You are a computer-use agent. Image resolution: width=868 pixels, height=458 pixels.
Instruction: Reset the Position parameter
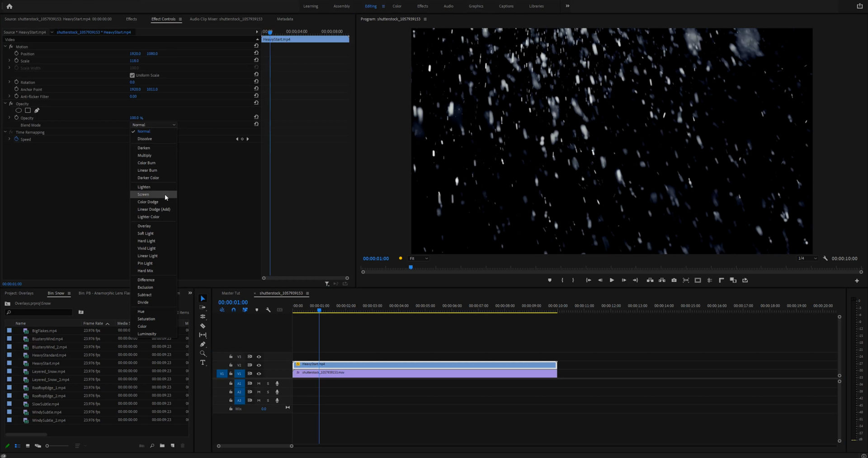(x=256, y=53)
